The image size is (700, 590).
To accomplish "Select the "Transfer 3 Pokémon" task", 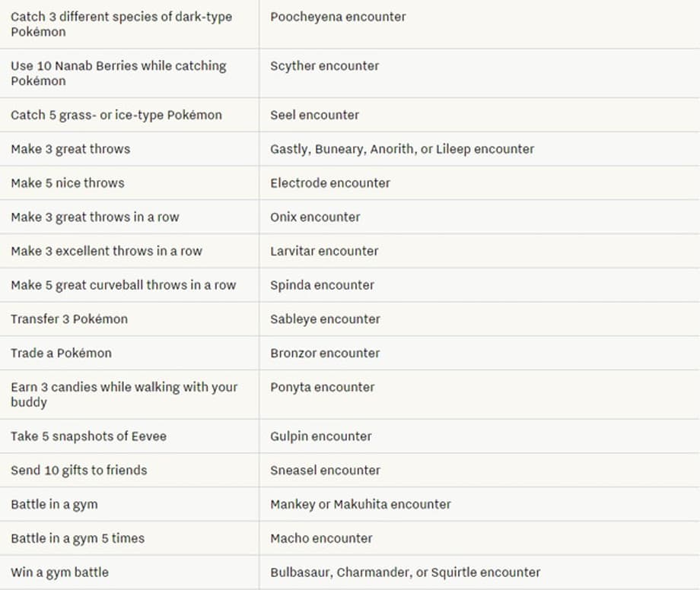I will pos(69,319).
